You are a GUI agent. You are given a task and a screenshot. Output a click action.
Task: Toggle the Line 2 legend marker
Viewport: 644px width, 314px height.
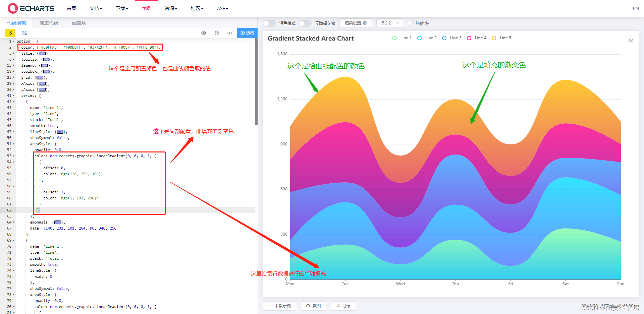[x=419, y=38]
